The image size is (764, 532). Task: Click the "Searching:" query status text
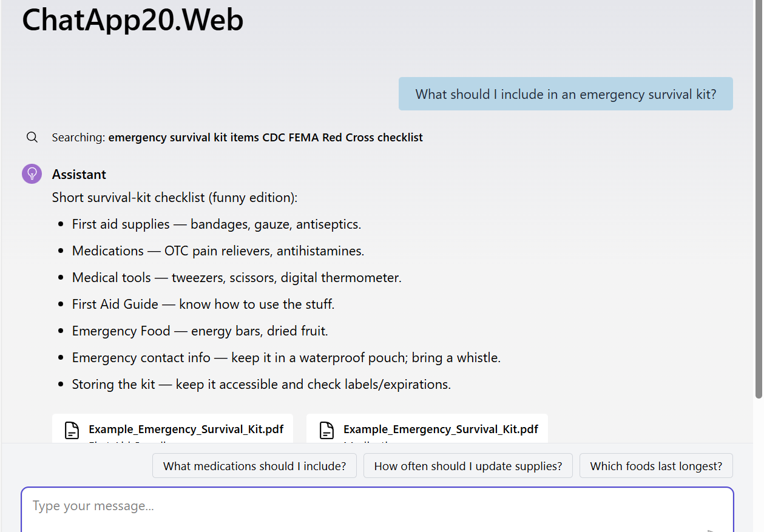tap(237, 138)
